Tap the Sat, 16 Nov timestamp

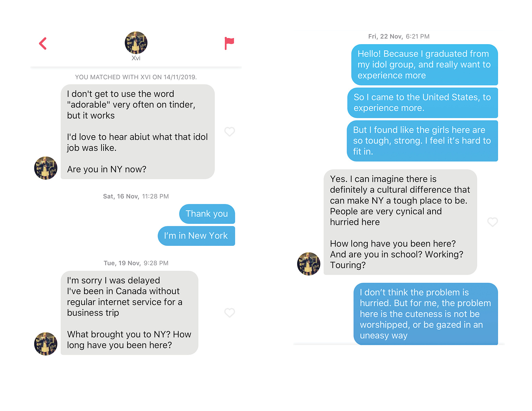(136, 196)
